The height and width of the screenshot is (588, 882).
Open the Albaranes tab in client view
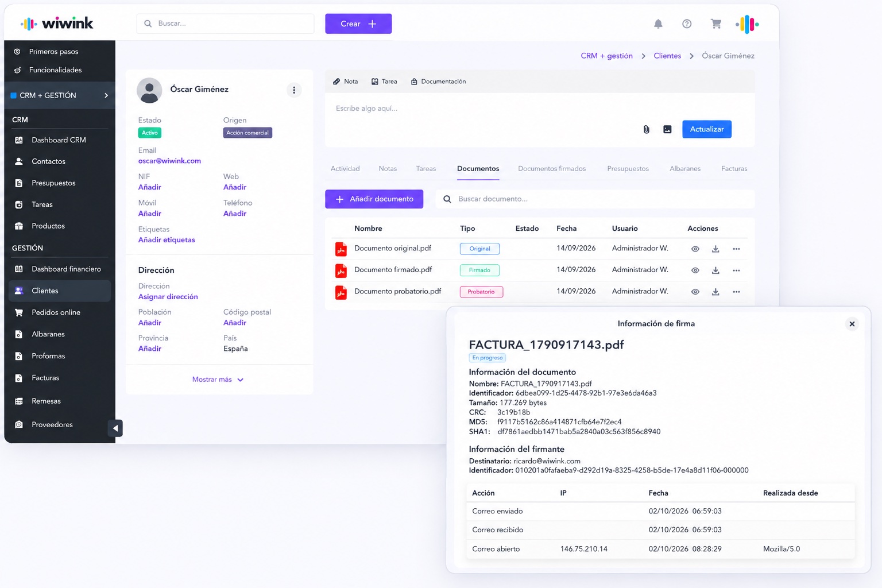685,169
